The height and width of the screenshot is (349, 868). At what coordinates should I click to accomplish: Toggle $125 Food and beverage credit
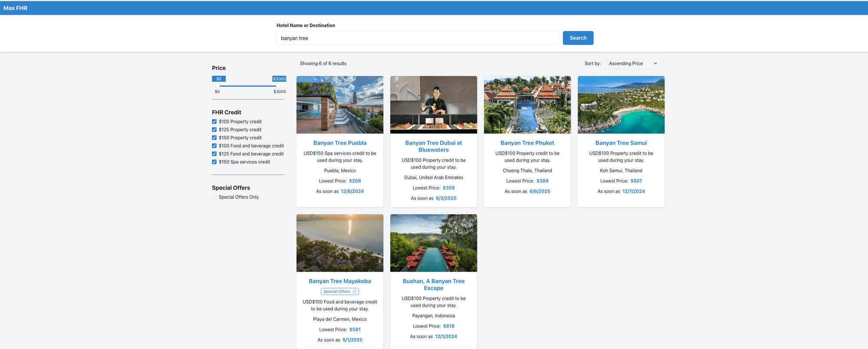click(x=214, y=154)
